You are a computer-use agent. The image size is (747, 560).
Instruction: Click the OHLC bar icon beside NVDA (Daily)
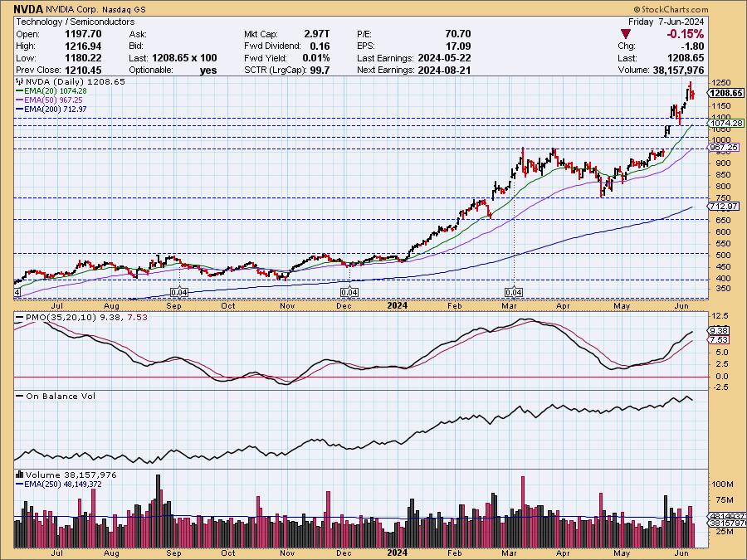tap(19, 83)
